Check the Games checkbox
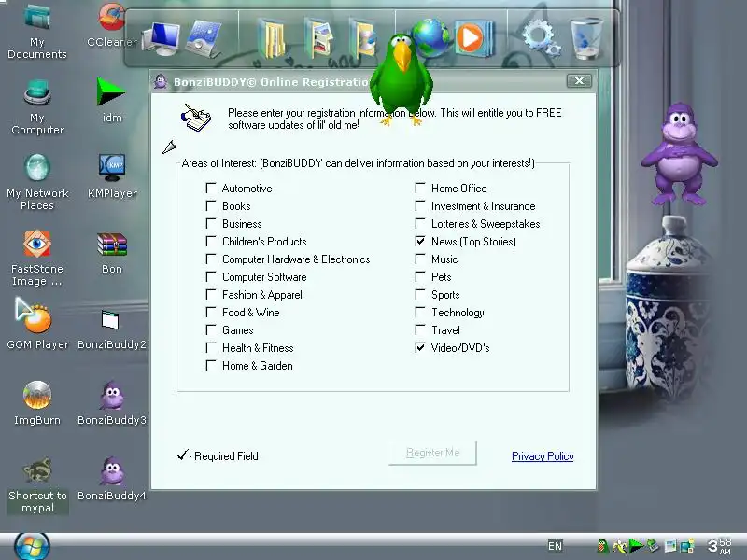Image resolution: width=747 pixels, height=560 pixels. coord(211,330)
